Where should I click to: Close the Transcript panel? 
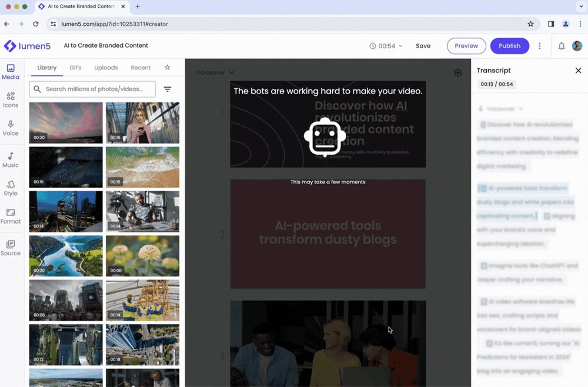pos(578,71)
